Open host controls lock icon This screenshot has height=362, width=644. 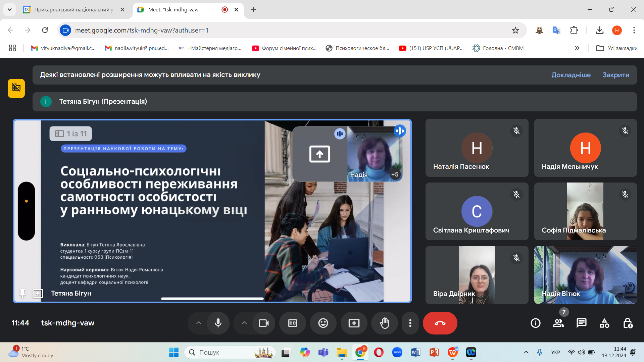(628, 323)
